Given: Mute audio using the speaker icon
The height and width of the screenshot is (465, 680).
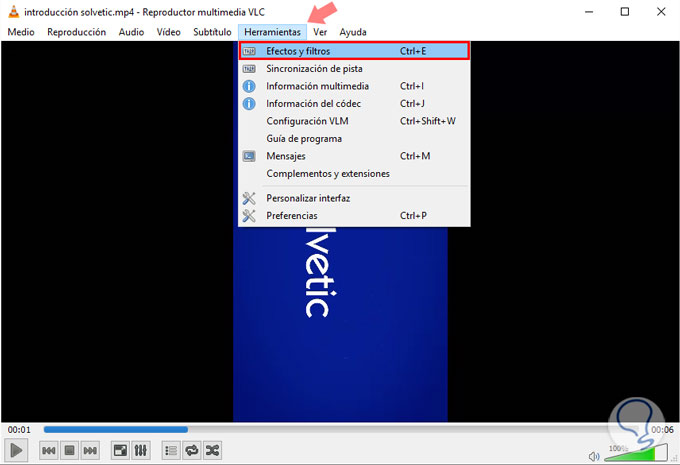Looking at the screenshot, I should tap(594, 456).
